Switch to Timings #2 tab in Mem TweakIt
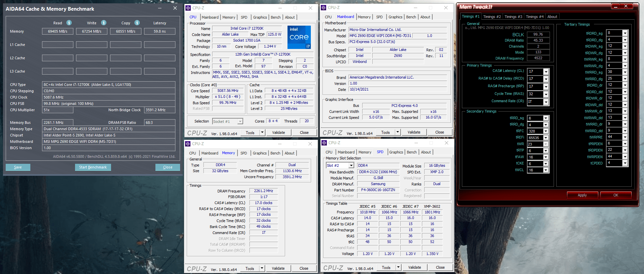This screenshot has height=274, width=644. (492, 17)
